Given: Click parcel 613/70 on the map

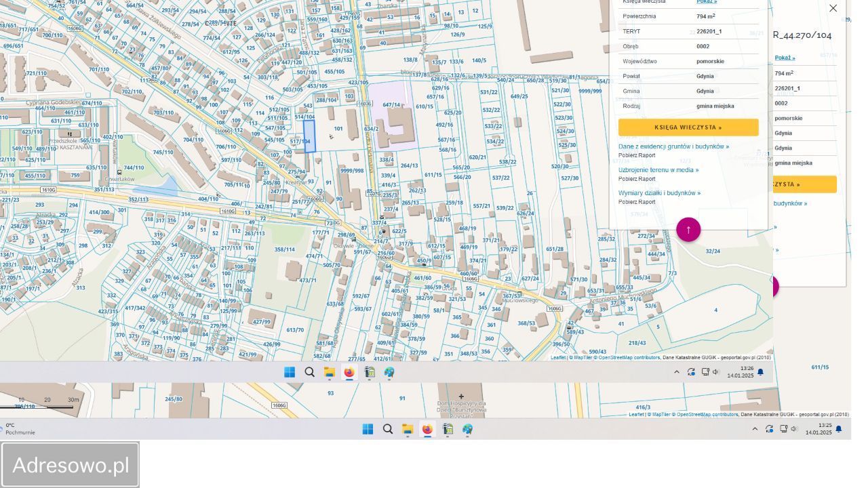Looking at the screenshot, I should click(x=295, y=330).
